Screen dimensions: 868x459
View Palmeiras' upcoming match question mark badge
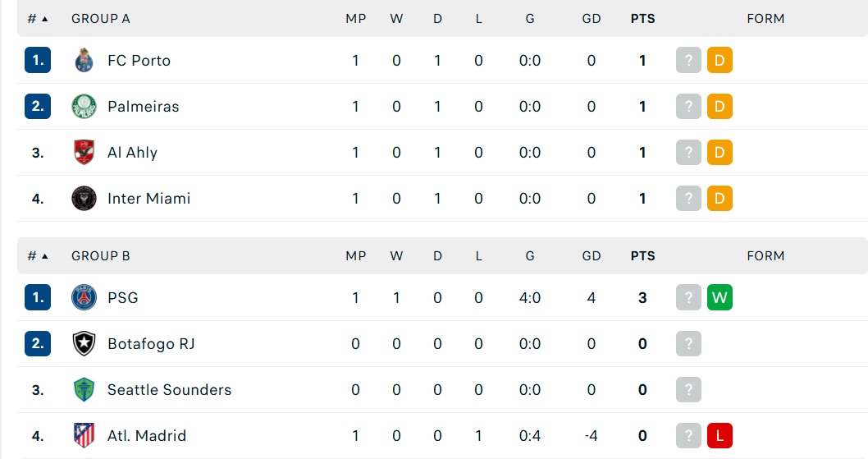tap(688, 107)
